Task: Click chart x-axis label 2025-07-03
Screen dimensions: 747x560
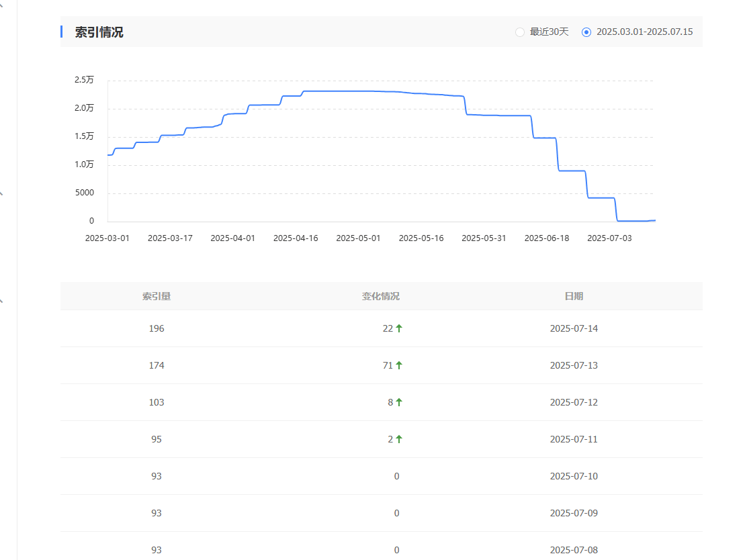Action: [609, 238]
